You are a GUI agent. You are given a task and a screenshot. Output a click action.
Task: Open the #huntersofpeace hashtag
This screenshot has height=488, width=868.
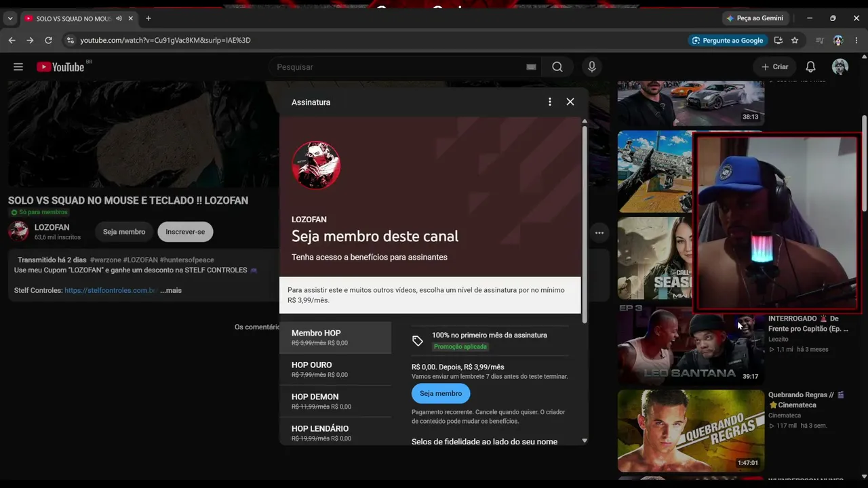click(x=187, y=260)
